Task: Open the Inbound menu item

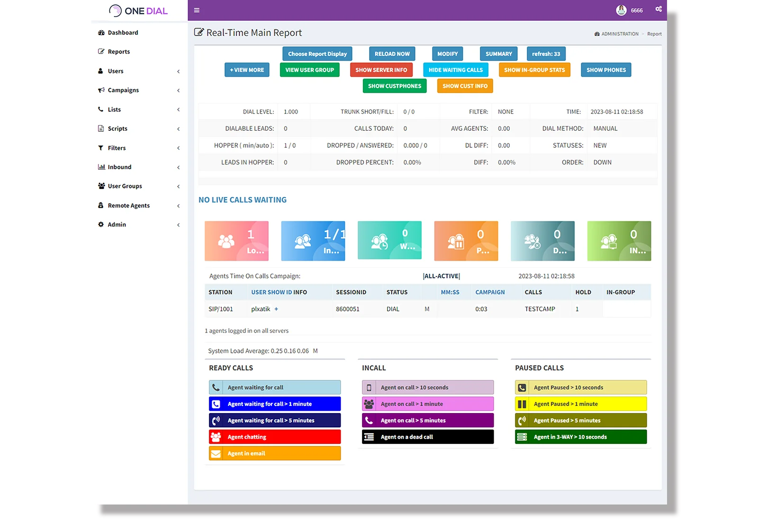Action: [x=119, y=167]
